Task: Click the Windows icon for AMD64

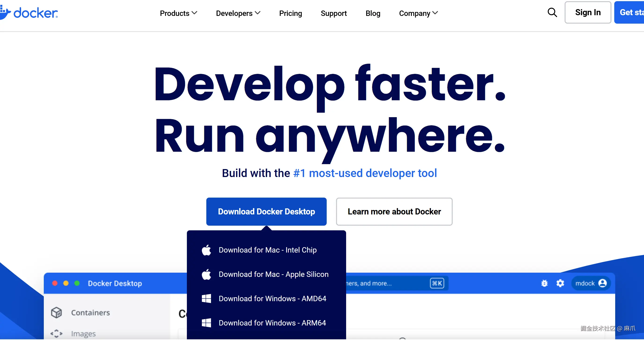Action: tap(207, 298)
